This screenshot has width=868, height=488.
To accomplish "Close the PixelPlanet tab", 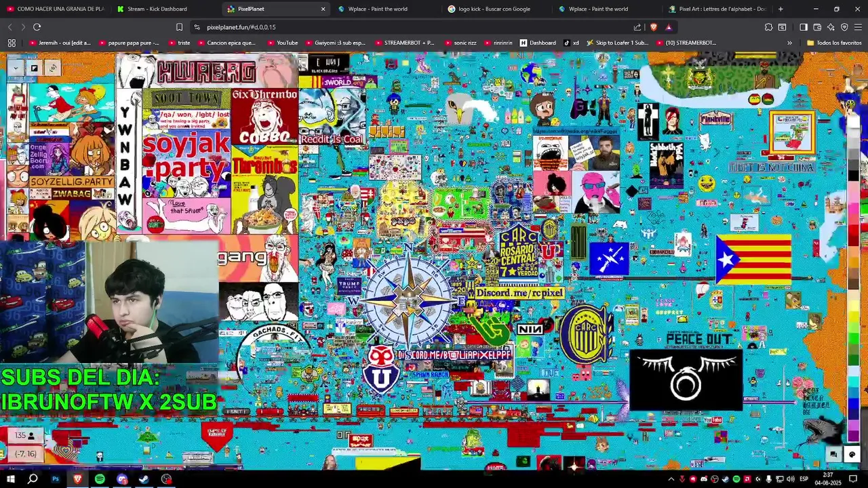I will click(323, 9).
